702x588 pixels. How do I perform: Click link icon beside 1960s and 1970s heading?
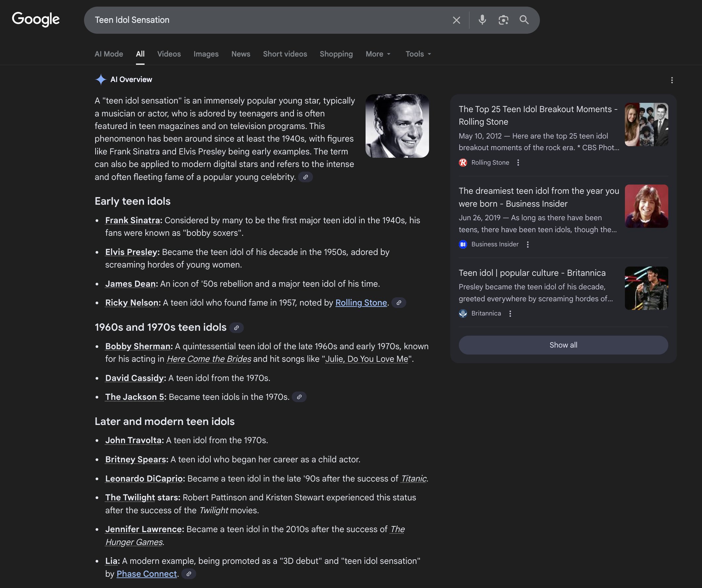point(236,328)
